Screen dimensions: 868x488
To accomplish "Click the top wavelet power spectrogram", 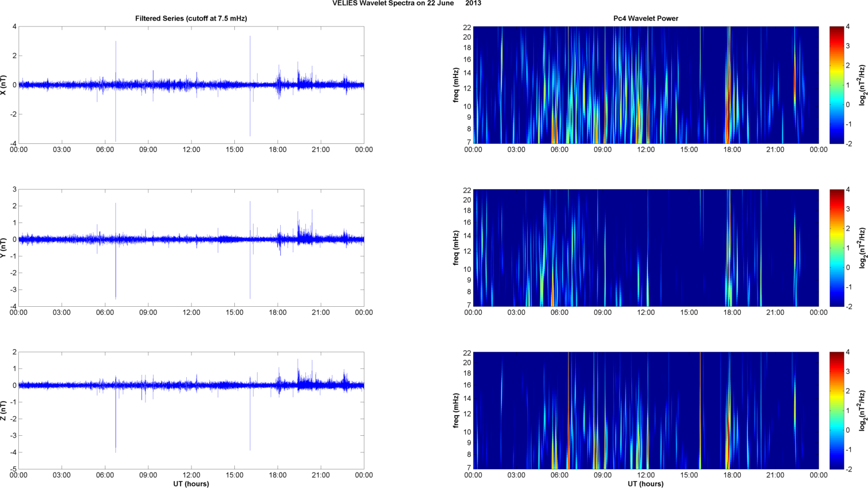I will tap(646, 85).
